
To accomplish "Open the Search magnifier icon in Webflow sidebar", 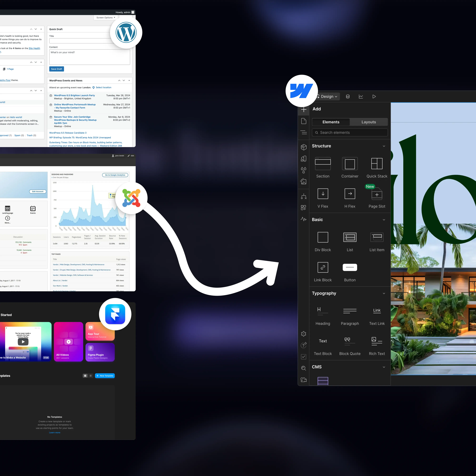I will [304, 368].
